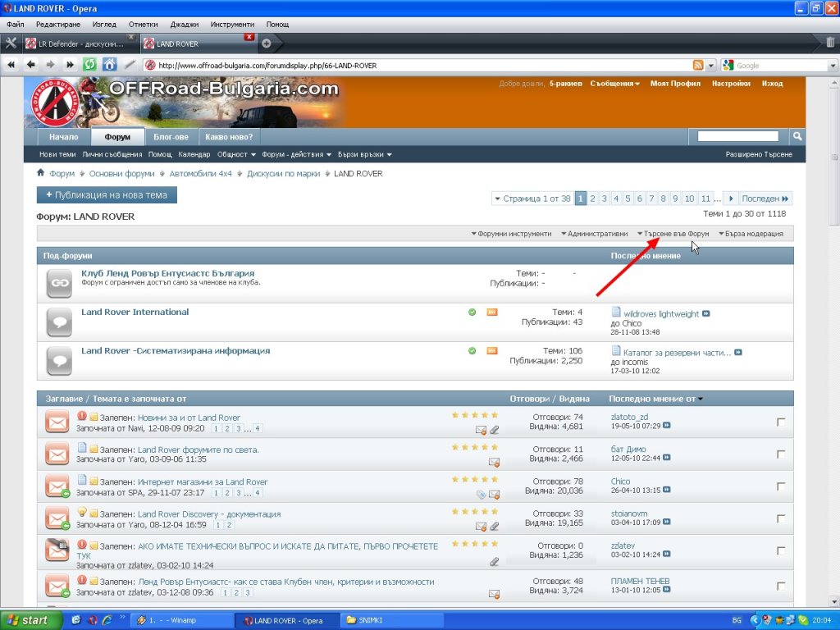Click the forum search text field
The width and height of the screenshot is (840, 630).
[737, 136]
